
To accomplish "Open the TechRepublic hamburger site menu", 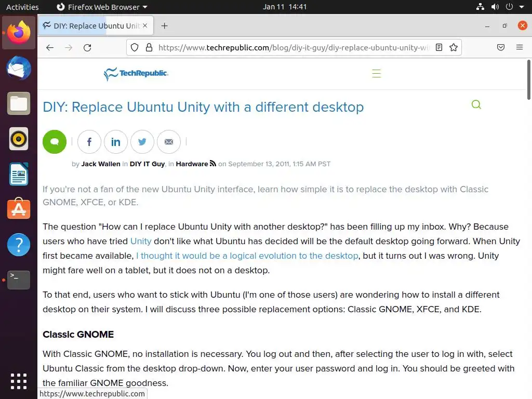I will pyautogui.click(x=376, y=74).
